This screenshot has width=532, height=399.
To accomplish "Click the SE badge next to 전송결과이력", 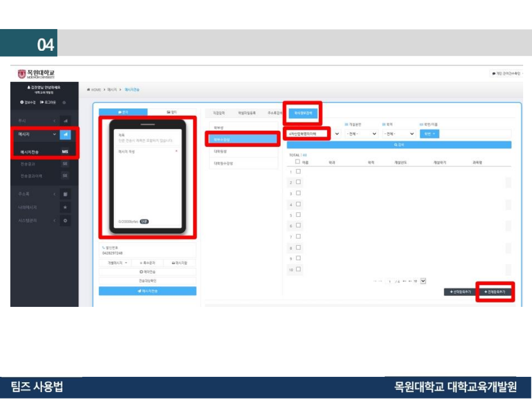I will [x=65, y=175].
